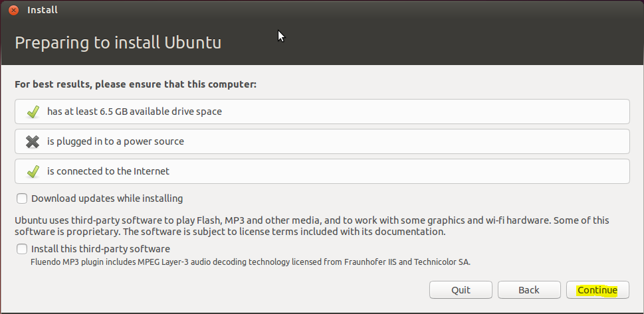Quit the Ubuntu installer
644x314 pixels.
tap(461, 290)
